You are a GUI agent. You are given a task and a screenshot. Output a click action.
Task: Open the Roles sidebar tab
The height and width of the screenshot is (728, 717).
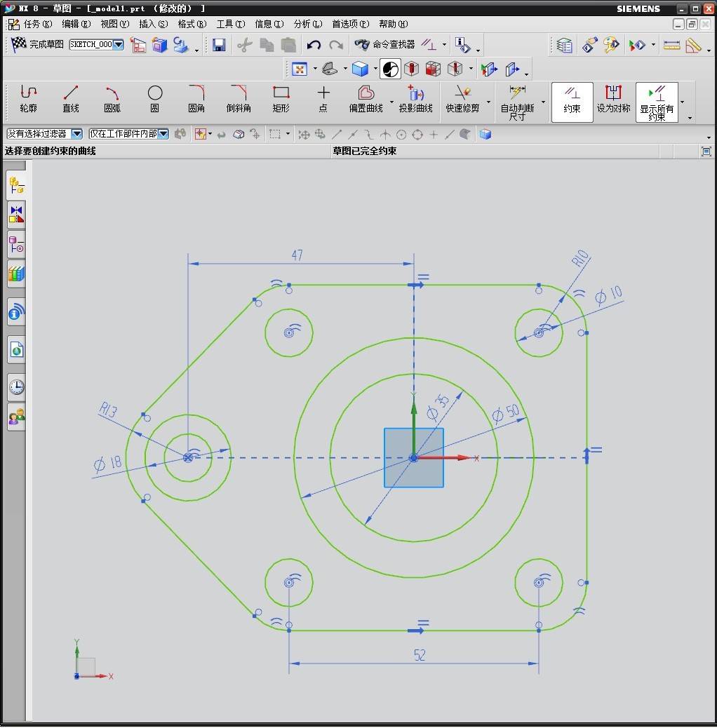(x=16, y=417)
